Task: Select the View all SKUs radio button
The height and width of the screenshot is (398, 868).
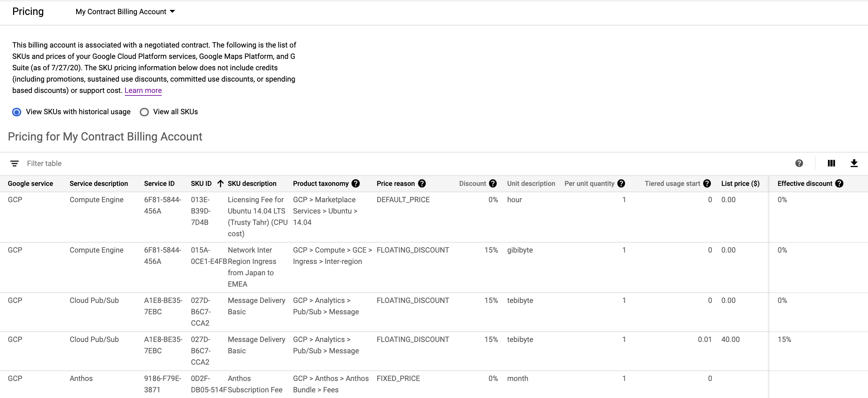Action: [144, 112]
